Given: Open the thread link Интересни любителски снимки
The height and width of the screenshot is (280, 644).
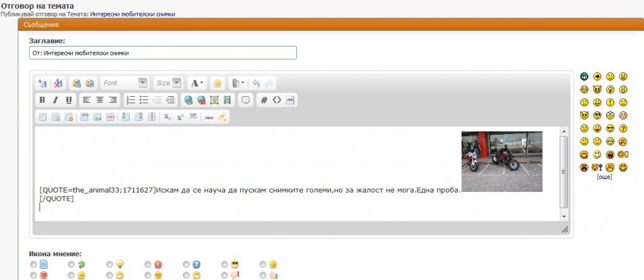Looking at the screenshot, I should pyautogui.click(x=133, y=13).
